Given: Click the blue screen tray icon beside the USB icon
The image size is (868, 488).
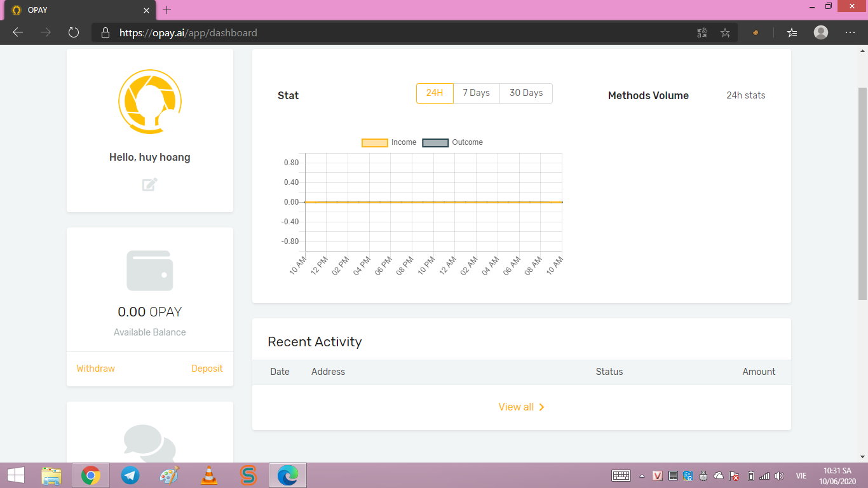Looking at the screenshot, I should coord(688,475).
